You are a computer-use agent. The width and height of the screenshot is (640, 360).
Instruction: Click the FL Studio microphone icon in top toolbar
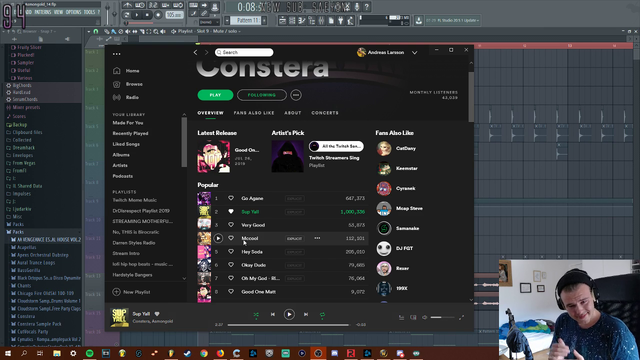point(357,7)
